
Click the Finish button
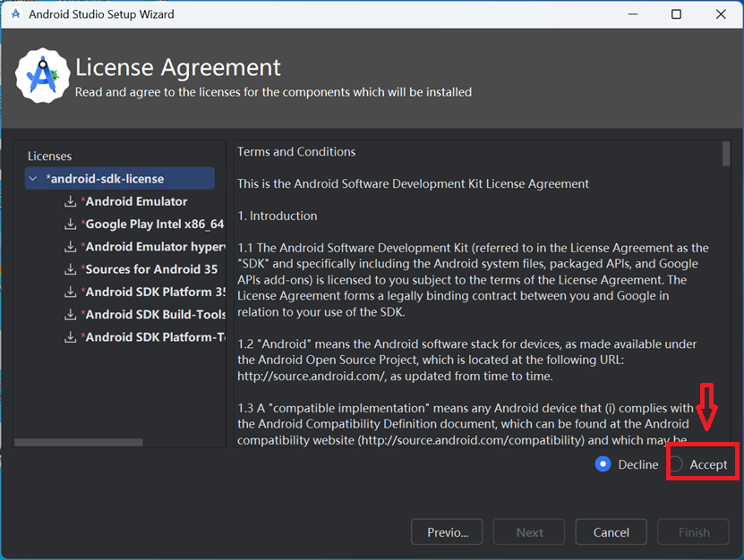pyautogui.click(x=693, y=532)
